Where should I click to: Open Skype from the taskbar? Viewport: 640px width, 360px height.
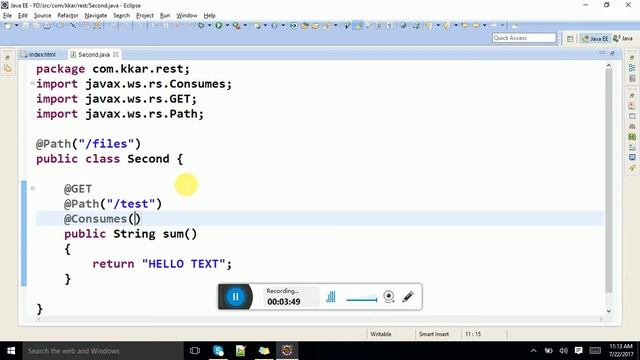(x=218, y=351)
